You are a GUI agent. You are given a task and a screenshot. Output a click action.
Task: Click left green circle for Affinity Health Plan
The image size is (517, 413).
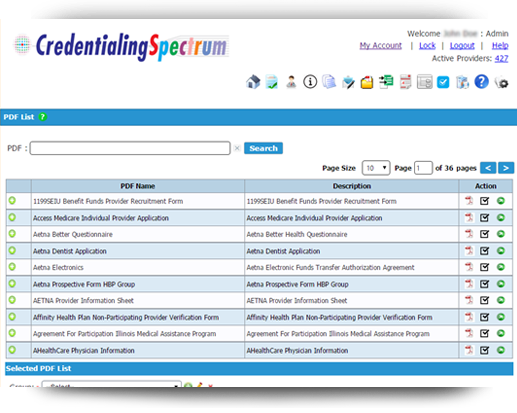[x=12, y=317]
